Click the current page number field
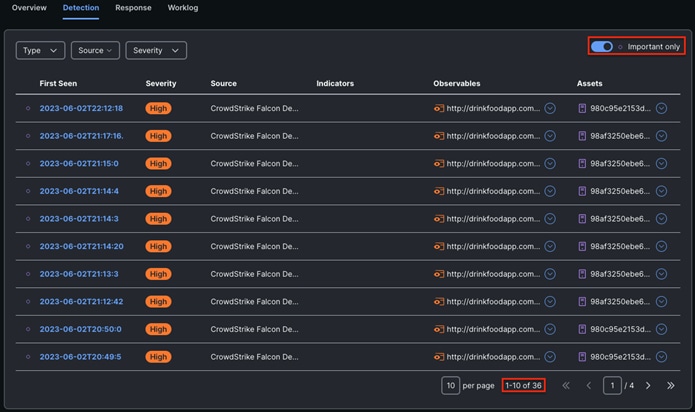The image size is (695, 412). 612,385
